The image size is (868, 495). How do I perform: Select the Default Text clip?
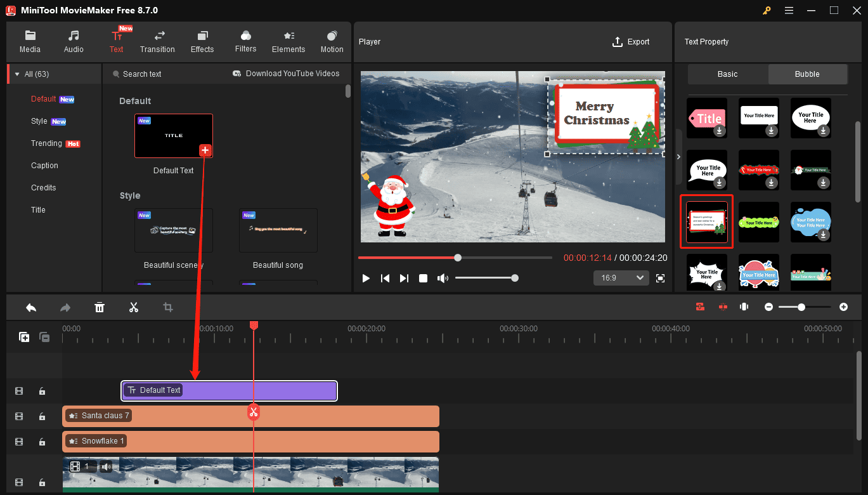click(x=229, y=391)
